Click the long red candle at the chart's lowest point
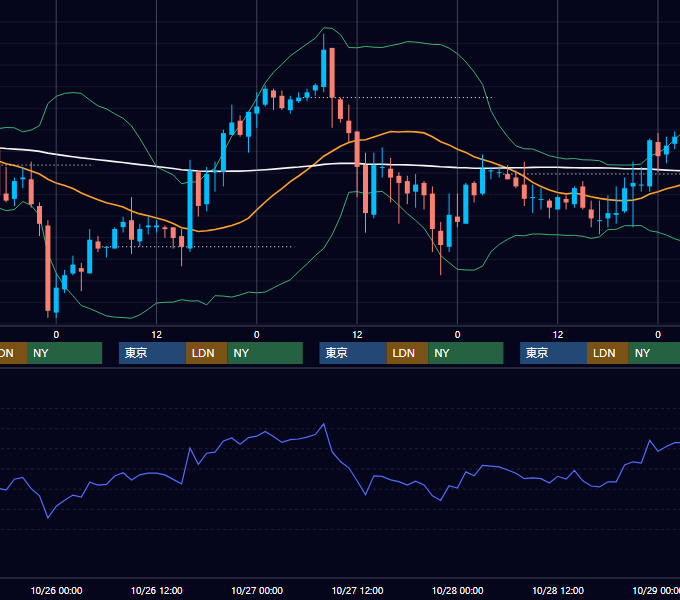Image resolution: width=680 pixels, height=600 pixels. pos(48,267)
